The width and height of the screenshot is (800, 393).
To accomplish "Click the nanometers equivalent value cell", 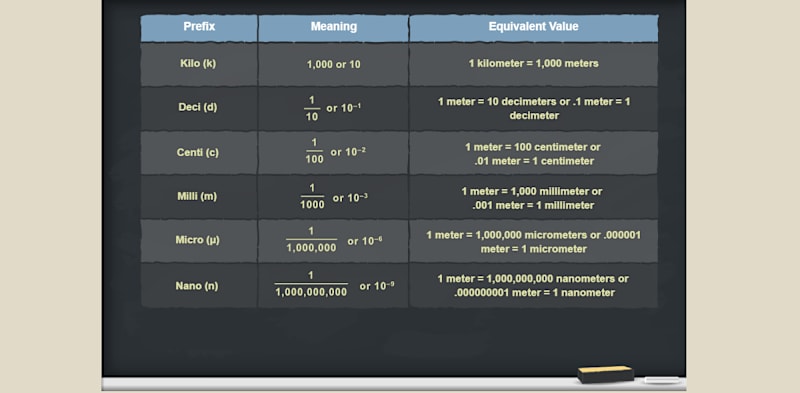I will [534, 285].
